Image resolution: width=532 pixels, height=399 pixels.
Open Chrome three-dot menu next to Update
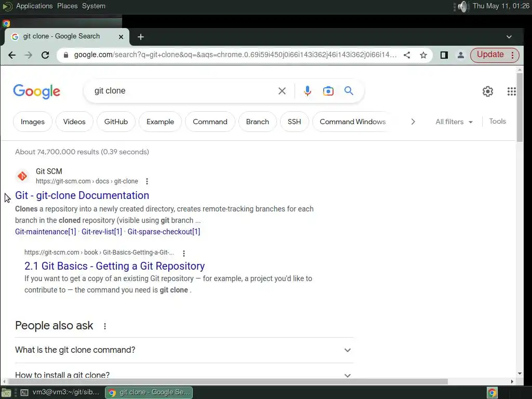[513, 55]
